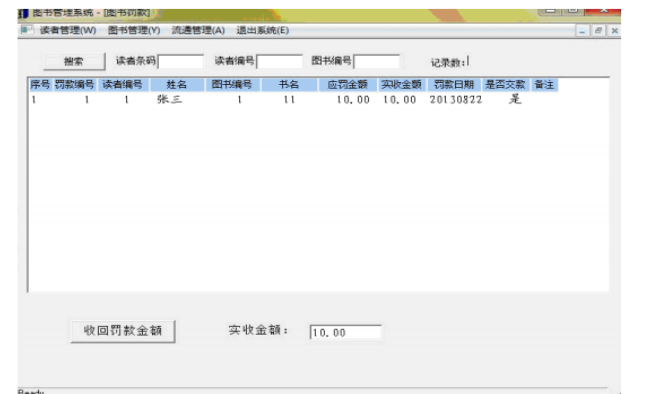Click the 10.00 cell under 实收金额 column
Image resolution: width=652 pixels, height=394 pixels.
400,100
